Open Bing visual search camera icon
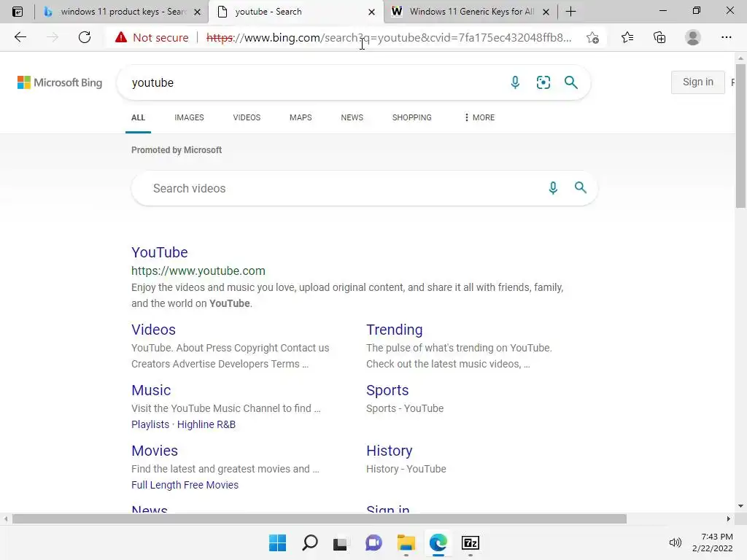Screen dimensions: 747x560 click(543, 82)
